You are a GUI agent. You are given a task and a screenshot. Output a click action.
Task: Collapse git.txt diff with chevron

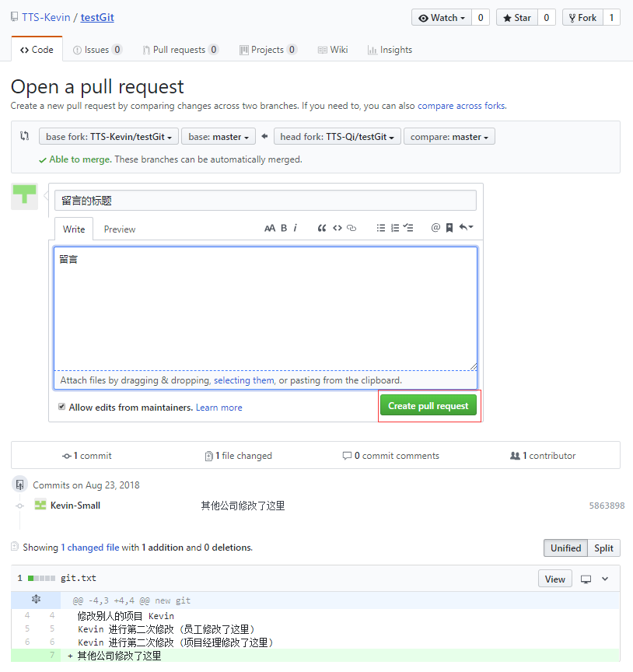pos(605,579)
